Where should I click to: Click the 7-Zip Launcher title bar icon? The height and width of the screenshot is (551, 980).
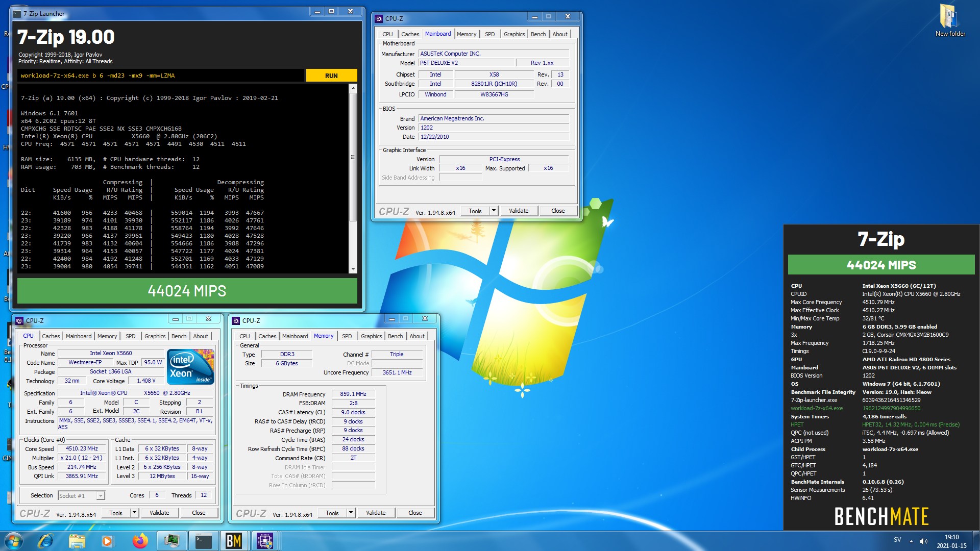17,14
